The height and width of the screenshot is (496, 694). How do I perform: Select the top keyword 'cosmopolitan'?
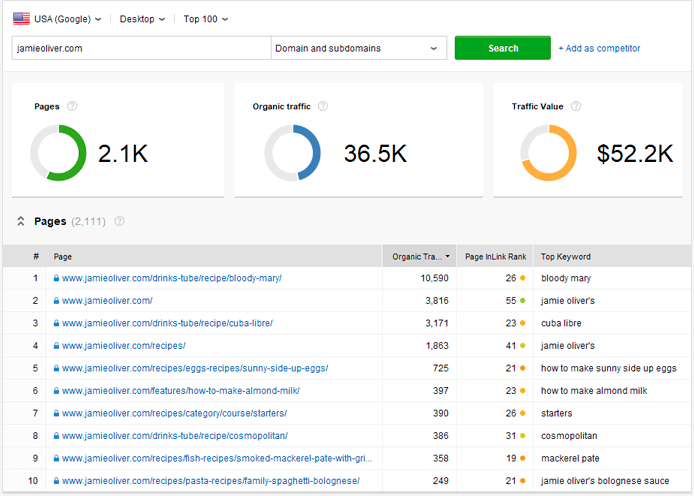pos(569,436)
